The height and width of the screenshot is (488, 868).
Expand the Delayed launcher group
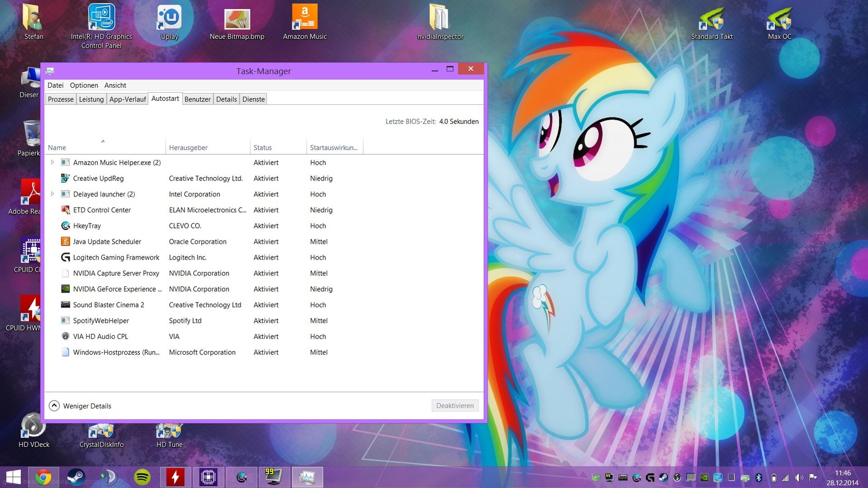tap(52, 194)
